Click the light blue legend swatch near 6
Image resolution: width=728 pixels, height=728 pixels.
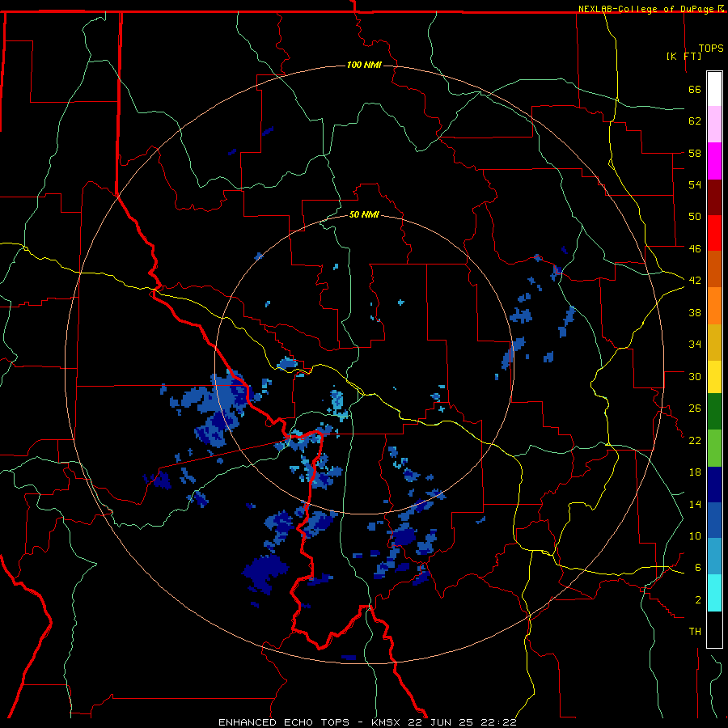click(714, 557)
